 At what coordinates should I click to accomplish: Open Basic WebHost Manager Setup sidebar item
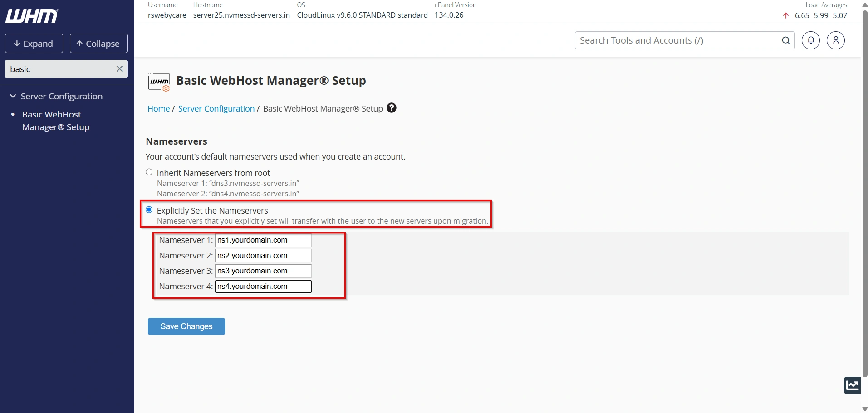click(x=56, y=121)
